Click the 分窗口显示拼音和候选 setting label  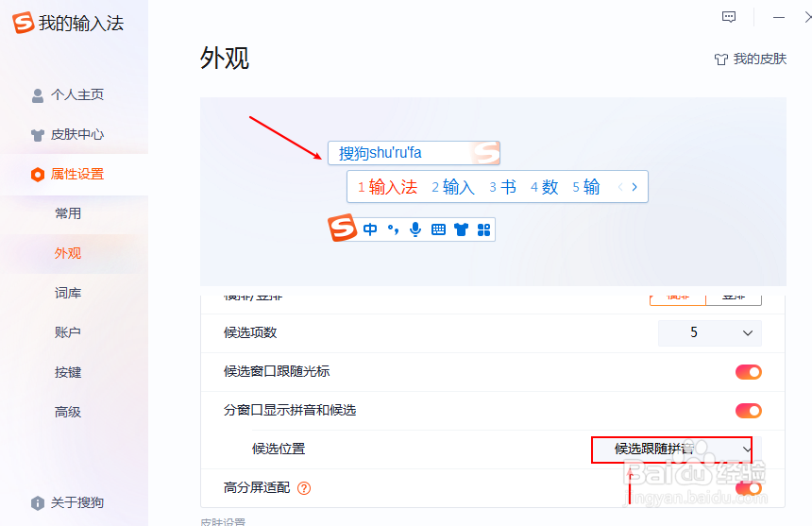(290, 411)
